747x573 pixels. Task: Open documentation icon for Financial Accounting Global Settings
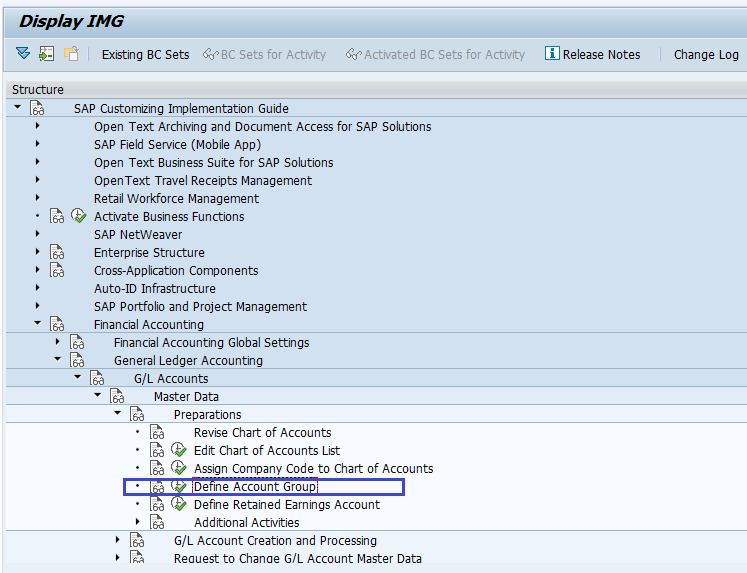(x=77, y=342)
